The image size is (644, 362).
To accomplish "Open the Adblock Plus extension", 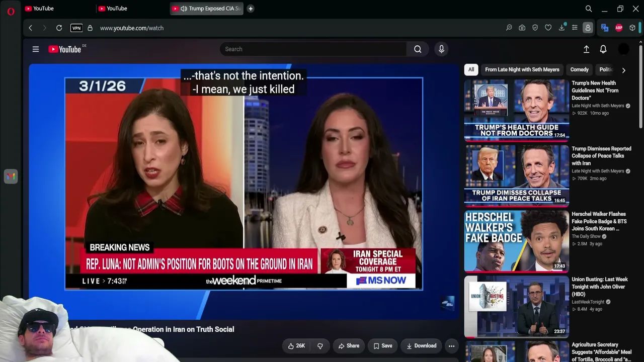I will tap(619, 28).
